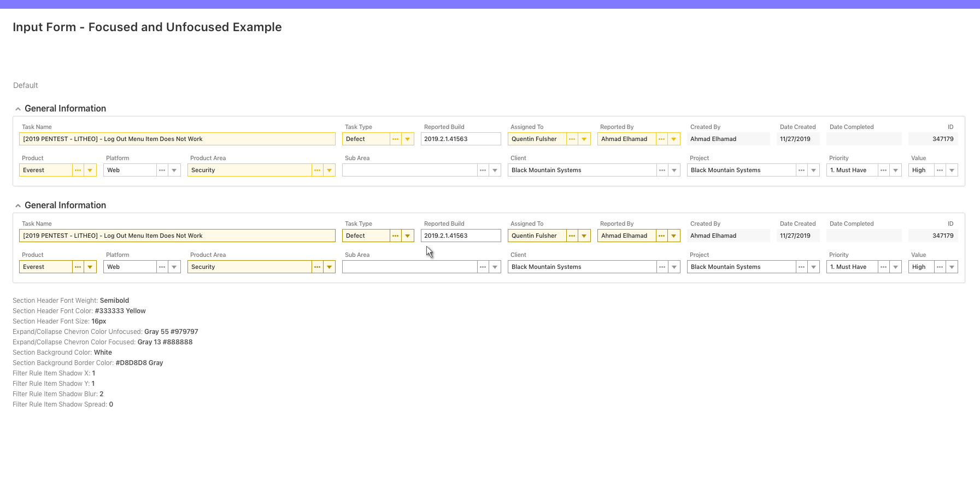
Task: Click the top Task Name text field
Action: [177, 139]
